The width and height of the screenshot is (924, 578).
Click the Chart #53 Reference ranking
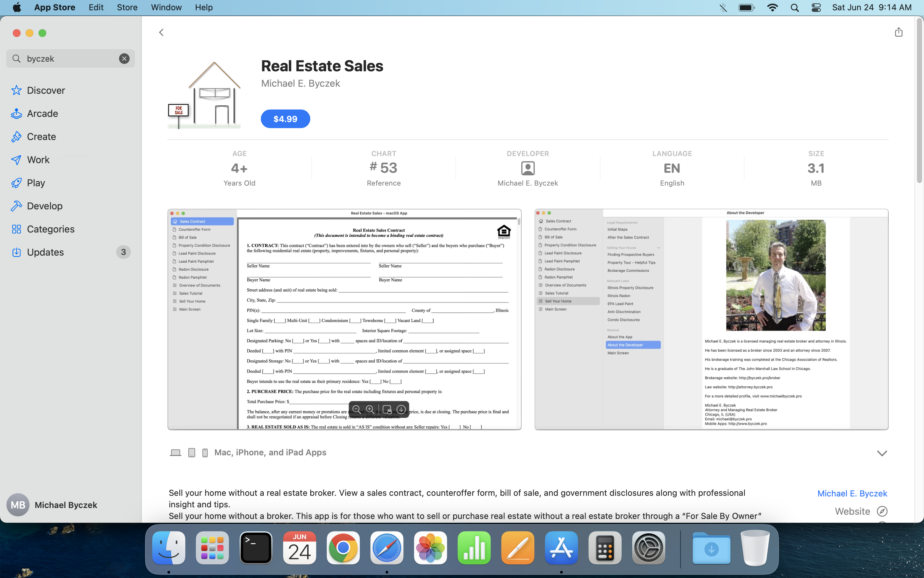point(384,168)
